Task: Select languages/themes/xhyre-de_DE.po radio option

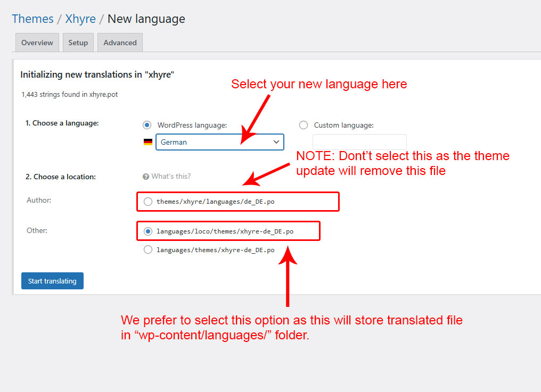Action: pos(148,249)
